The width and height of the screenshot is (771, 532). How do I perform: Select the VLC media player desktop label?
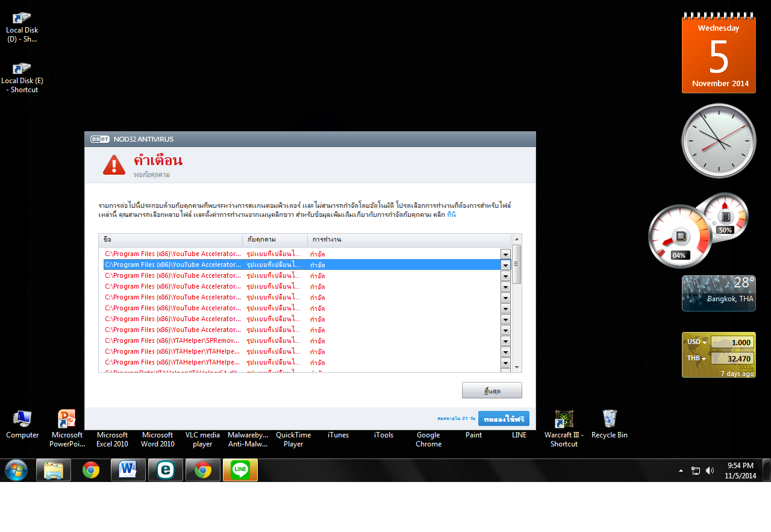[202, 439]
